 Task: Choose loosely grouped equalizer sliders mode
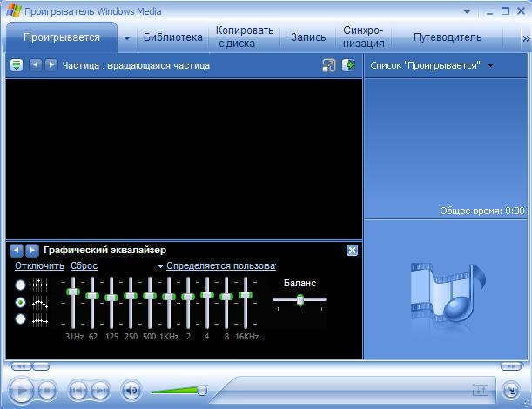pos(20,302)
